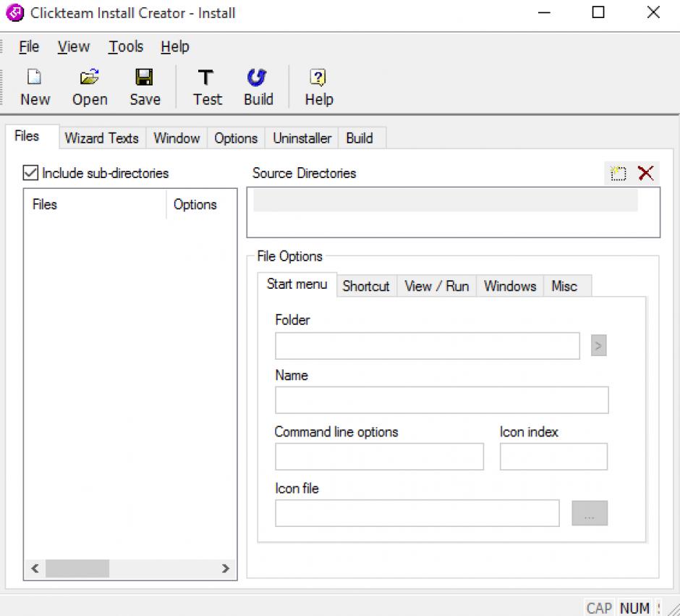Image resolution: width=680 pixels, height=616 pixels.
Task: Select the Shortcut file options tab
Action: click(x=366, y=286)
